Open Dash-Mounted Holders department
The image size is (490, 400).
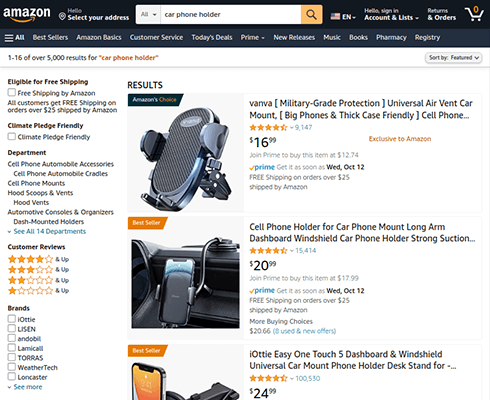coord(49,222)
